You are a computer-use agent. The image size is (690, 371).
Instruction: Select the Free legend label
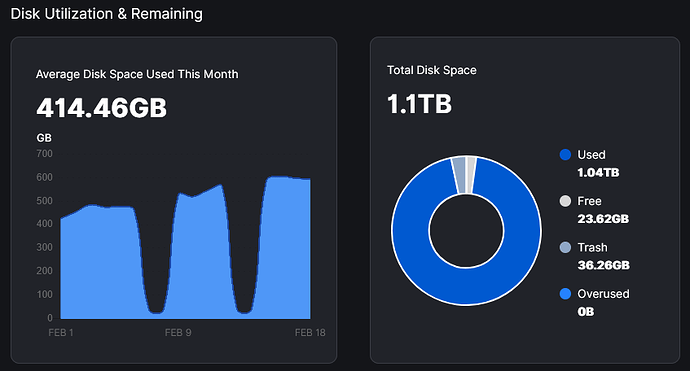tap(589, 201)
